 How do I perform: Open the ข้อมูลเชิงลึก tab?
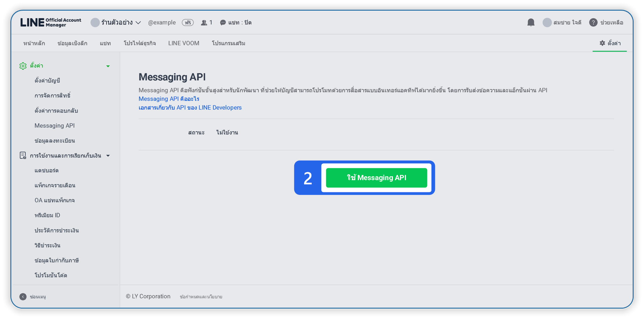(72, 43)
